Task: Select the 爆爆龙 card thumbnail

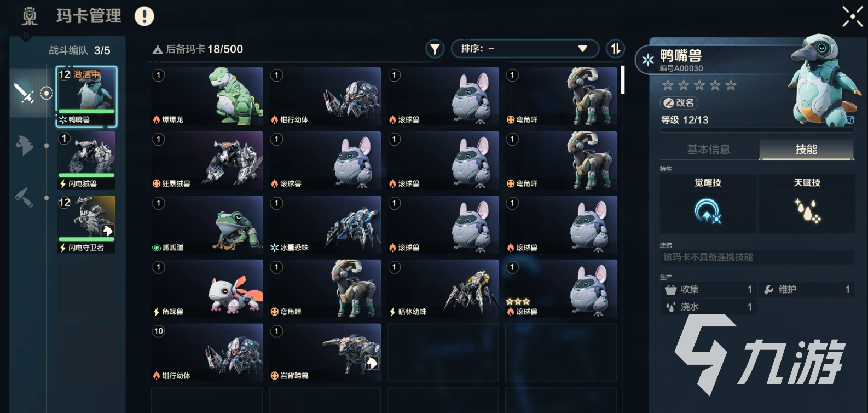Action: tap(207, 96)
